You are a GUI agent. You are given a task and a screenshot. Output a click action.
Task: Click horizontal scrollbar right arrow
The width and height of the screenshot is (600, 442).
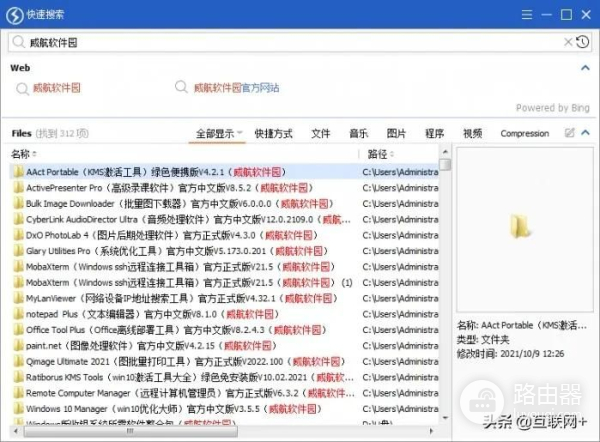[x=432, y=431]
